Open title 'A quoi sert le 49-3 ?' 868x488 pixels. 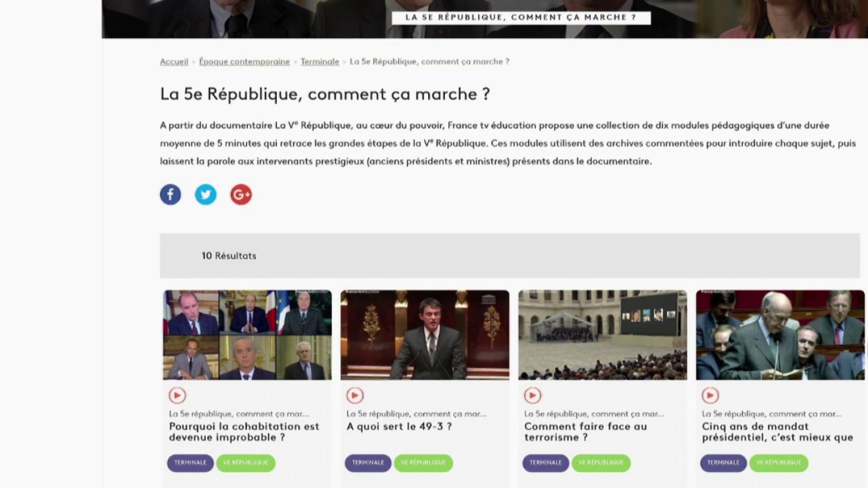tap(399, 427)
